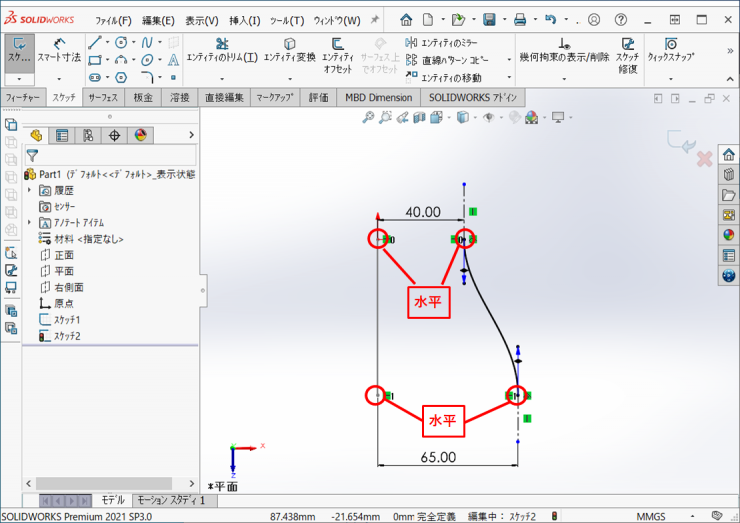Screen dimensions: 740x523
Task: Click Display/Delete Relations (幾何拘束の表示/削除) button
Action: (563, 50)
